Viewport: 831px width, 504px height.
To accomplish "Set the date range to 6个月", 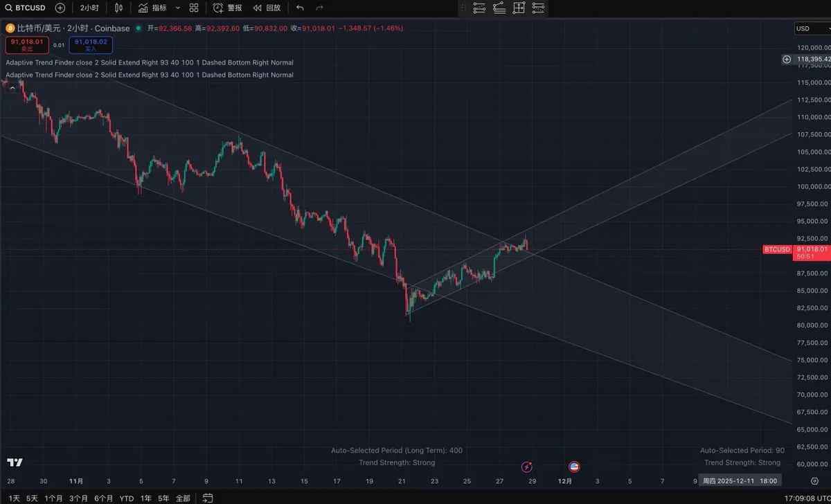I will [104, 498].
